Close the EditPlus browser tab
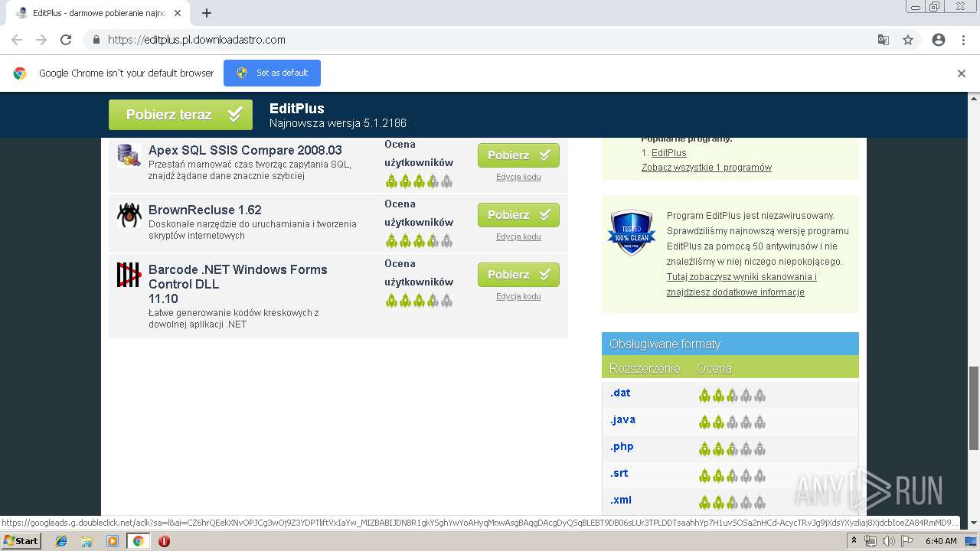Screen dimensions: 980x551 pyautogui.click(x=178, y=13)
